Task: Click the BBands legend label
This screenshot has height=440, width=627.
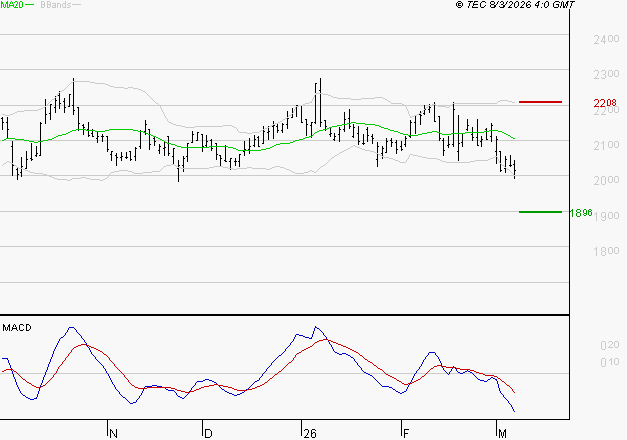Action: click(54, 5)
